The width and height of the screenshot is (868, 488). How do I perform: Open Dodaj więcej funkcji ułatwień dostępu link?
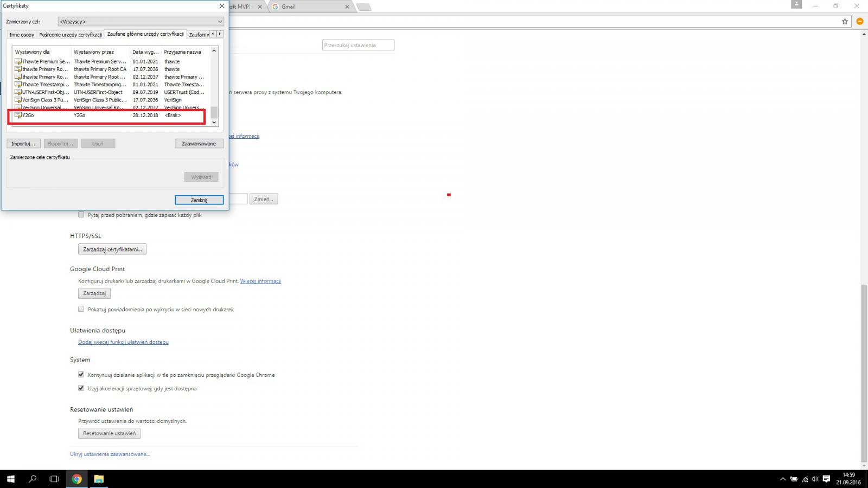click(123, 342)
